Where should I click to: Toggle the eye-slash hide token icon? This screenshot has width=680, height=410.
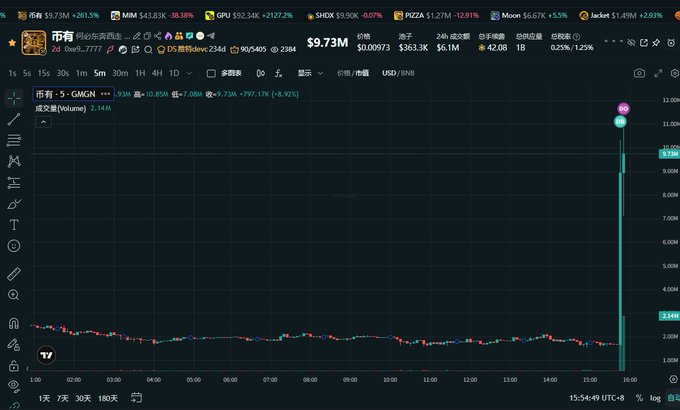click(631, 43)
